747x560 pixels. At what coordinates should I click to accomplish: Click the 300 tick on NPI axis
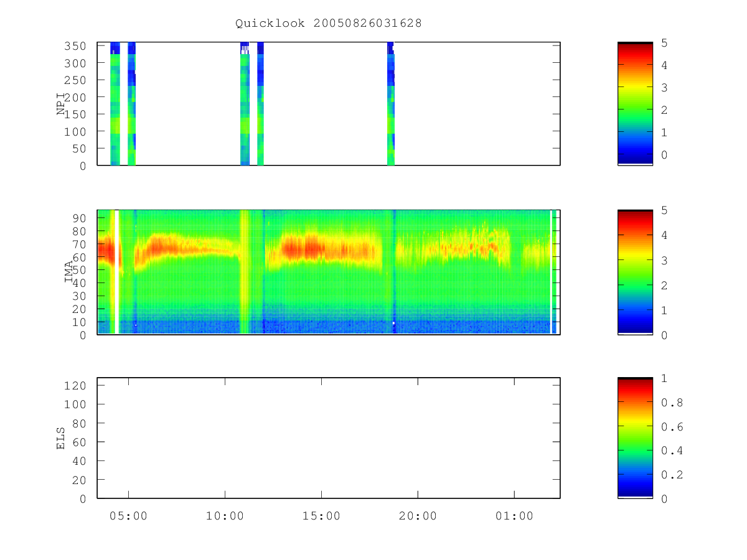[x=76, y=63]
